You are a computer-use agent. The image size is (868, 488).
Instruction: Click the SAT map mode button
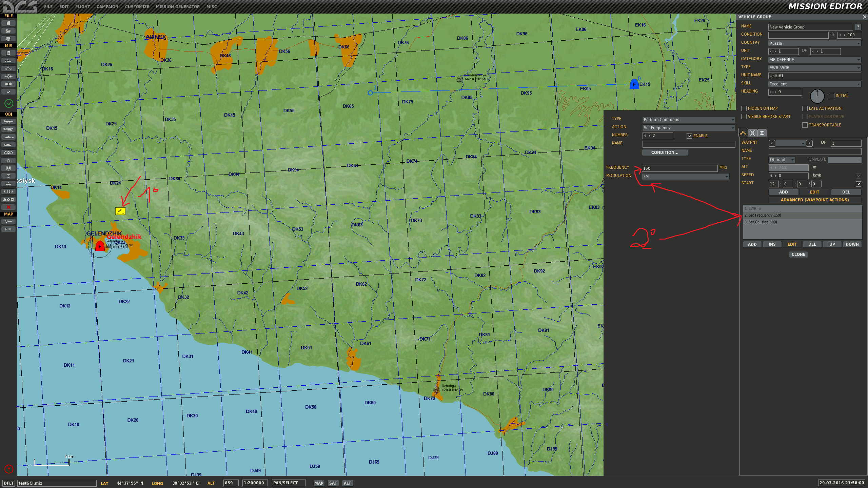click(x=333, y=483)
